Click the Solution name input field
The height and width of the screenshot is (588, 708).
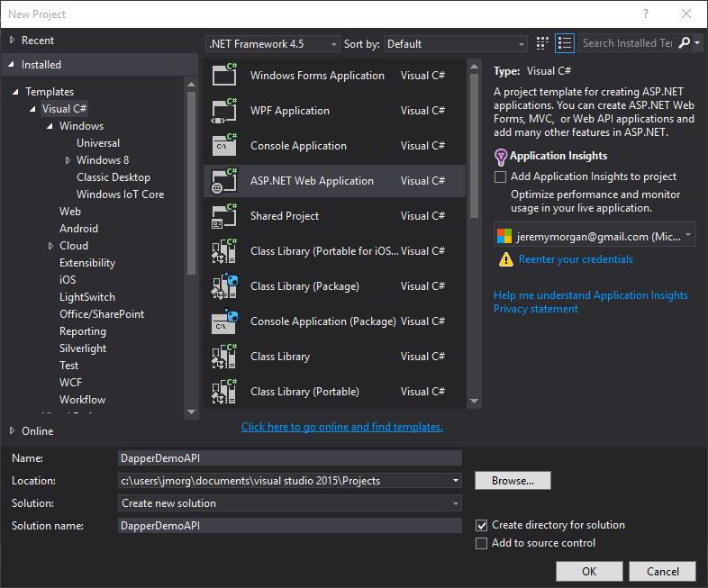[x=290, y=526]
